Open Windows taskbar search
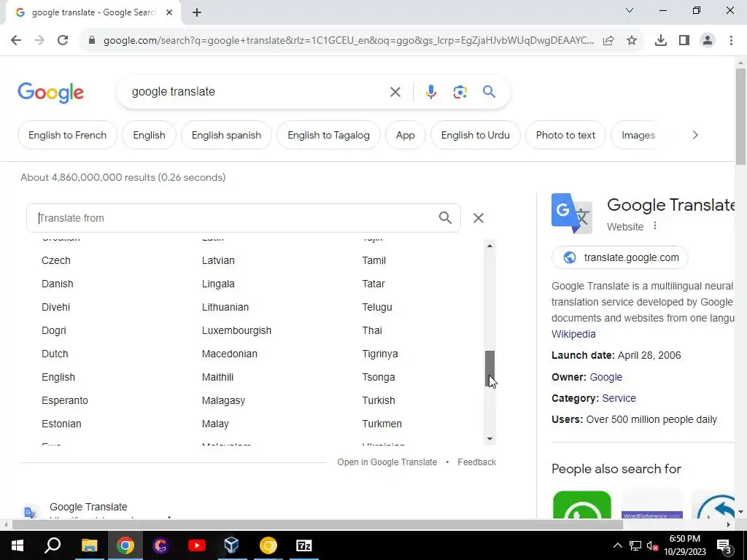This screenshot has height=560, width=747. [x=53, y=545]
